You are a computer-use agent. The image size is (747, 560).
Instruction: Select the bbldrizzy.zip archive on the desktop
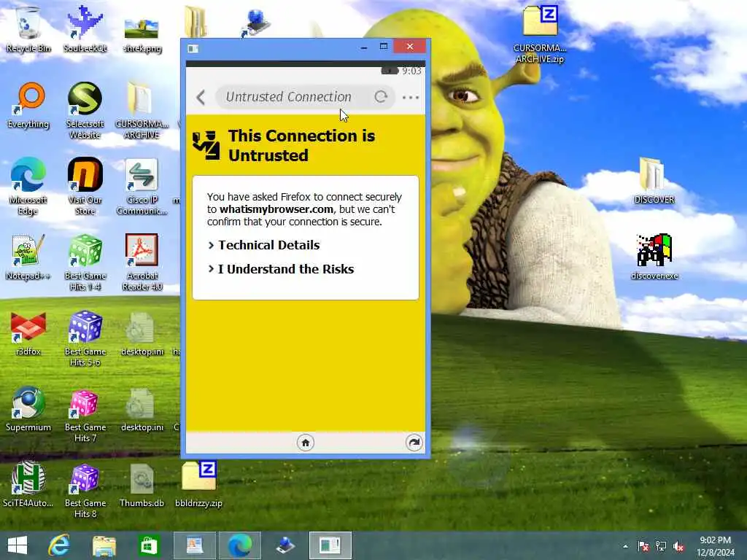198,484
